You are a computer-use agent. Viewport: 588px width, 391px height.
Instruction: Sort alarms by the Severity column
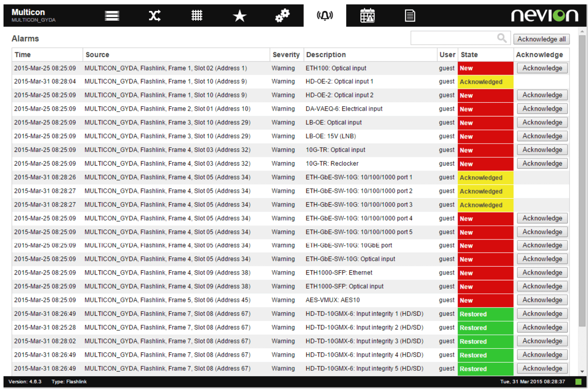coord(286,54)
